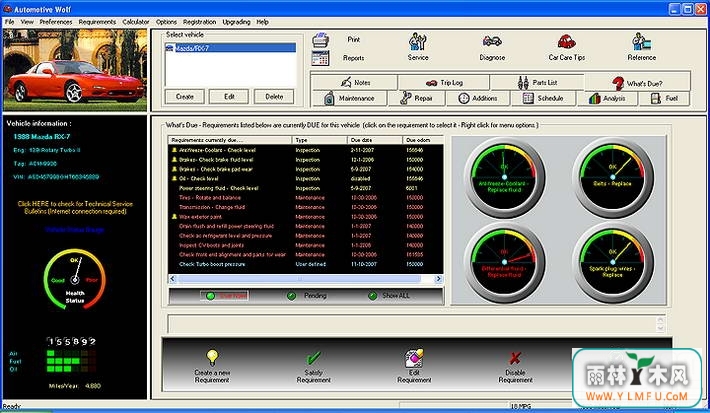Viewport: 710px width, 413px height.
Task: Click the requirements list right scroll arrow
Action: [x=438, y=279]
